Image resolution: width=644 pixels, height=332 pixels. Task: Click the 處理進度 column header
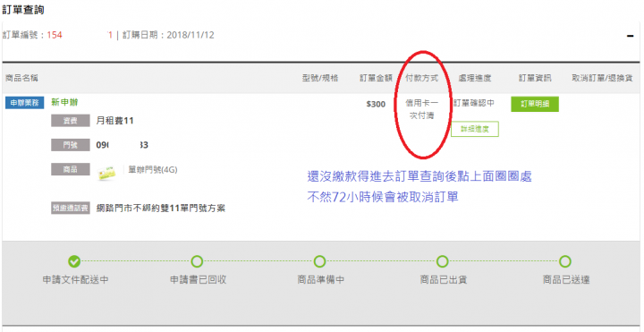coord(474,78)
